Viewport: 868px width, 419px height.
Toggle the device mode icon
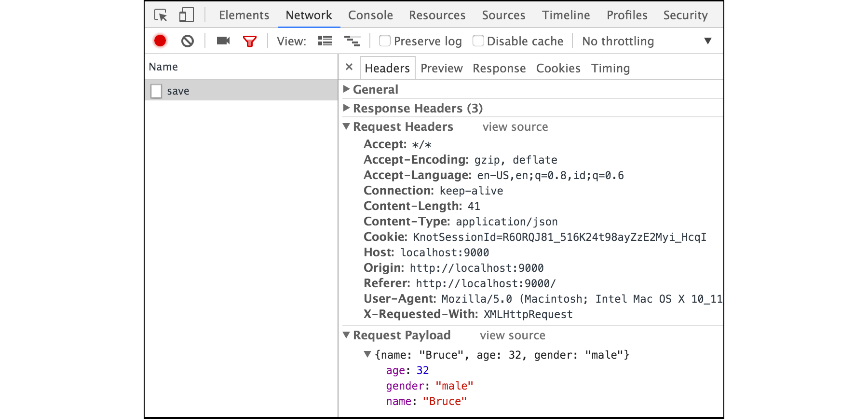click(x=186, y=15)
